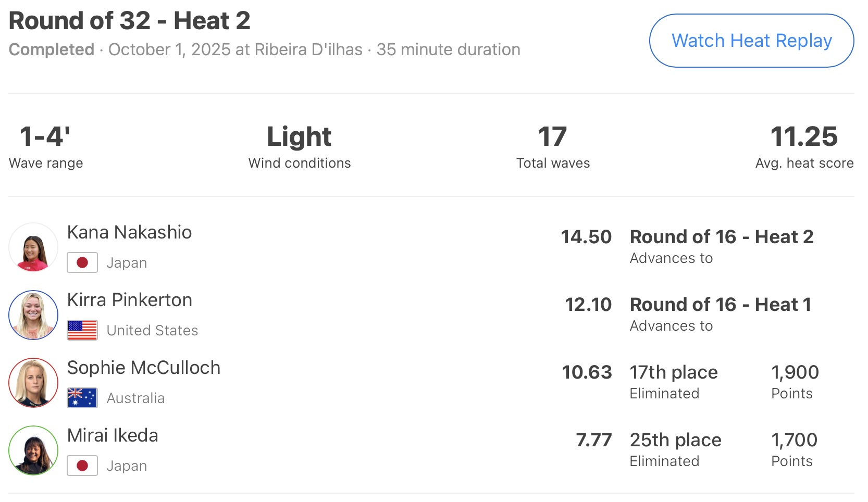The height and width of the screenshot is (502, 868).
Task: Click Sophie McCulloch's 10.63 heat score
Action: pos(587,372)
